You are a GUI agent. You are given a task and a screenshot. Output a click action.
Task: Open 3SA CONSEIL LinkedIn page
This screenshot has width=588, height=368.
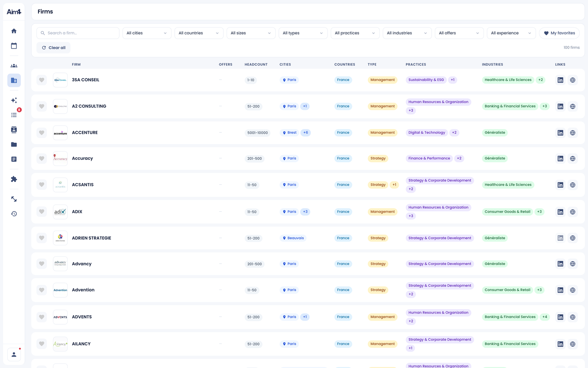coord(560,80)
